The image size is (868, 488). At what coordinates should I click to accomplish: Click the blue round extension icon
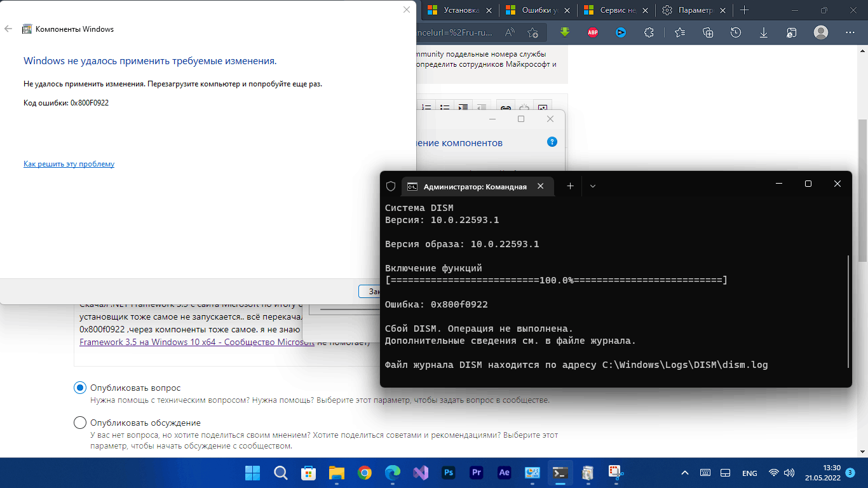621,32
